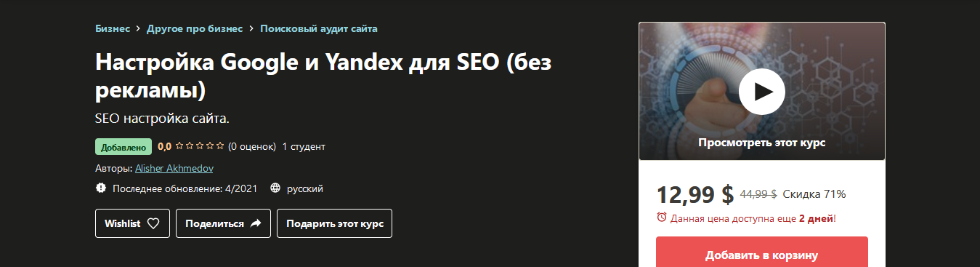Click the last-updated badge icon
This screenshot has height=267, width=980.
tap(100, 188)
